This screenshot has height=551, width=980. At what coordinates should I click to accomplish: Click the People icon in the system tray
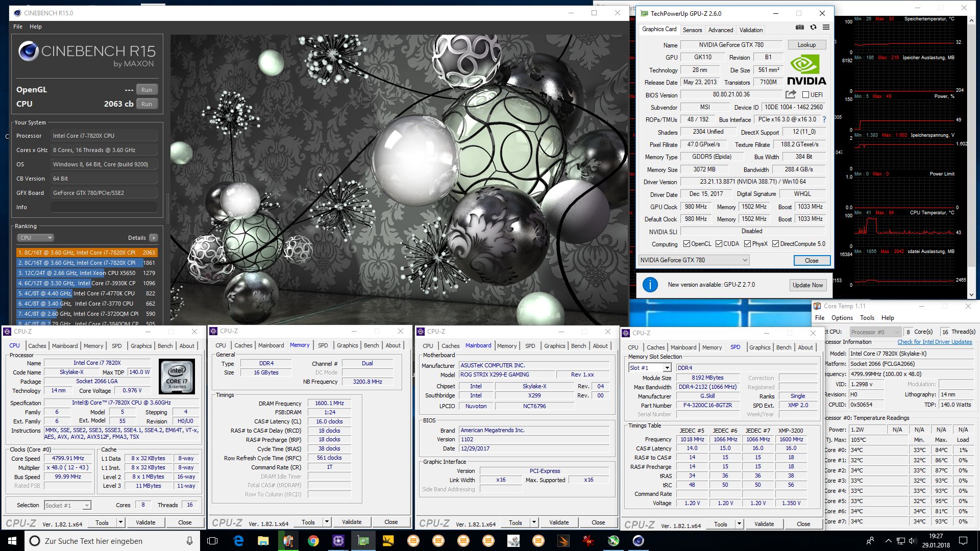(870, 541)
